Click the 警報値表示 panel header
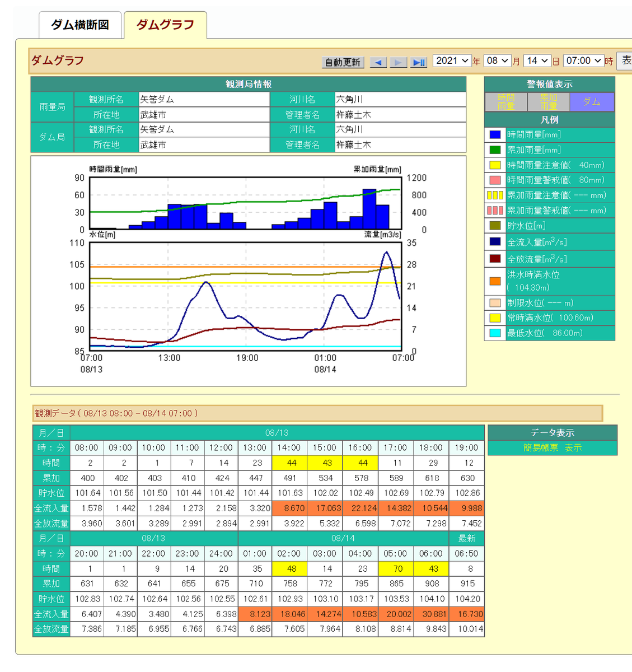 click(549, 84)
